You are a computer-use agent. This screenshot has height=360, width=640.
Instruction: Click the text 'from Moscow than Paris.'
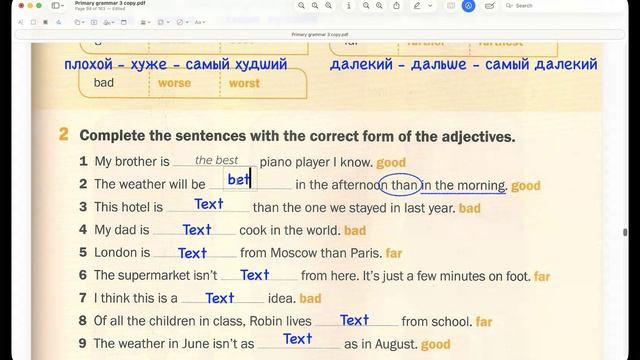tap(311, 253)
